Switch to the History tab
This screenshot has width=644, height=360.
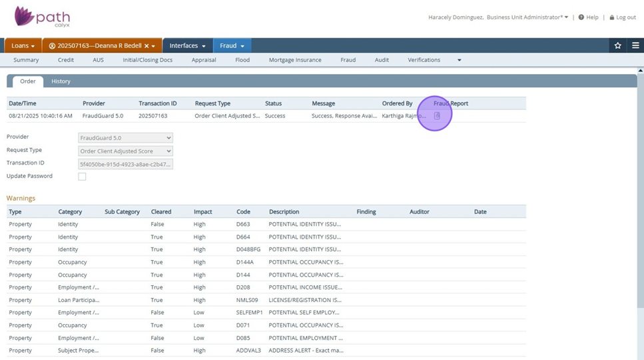click(61, 81)
